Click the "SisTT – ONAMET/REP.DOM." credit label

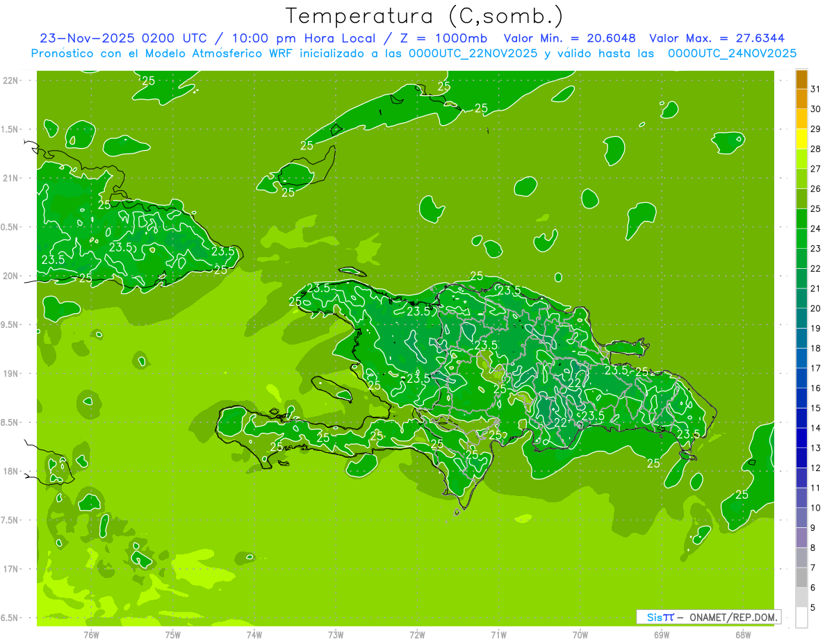click(708, 617)
